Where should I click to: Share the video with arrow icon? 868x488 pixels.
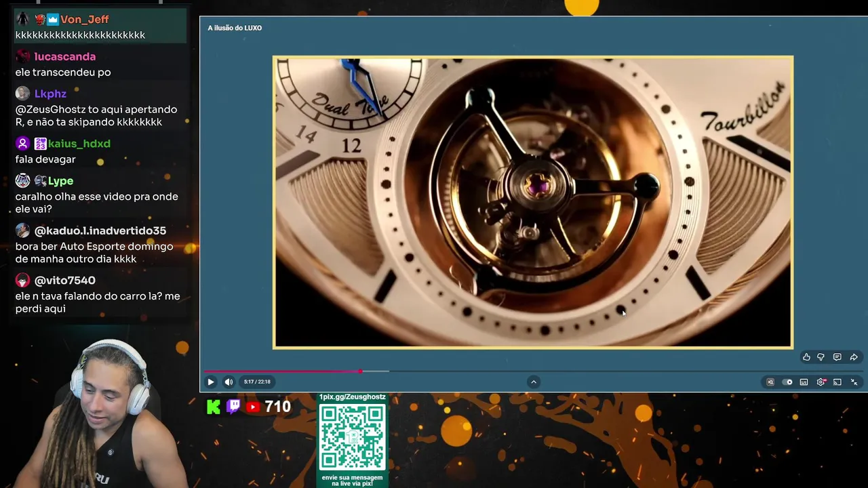coord(854,357)
